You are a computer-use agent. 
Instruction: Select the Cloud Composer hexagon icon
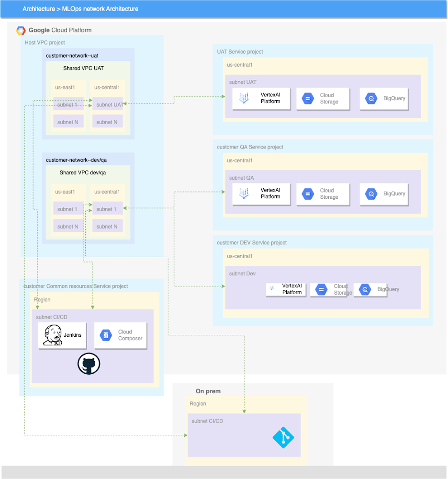[106, 335]
